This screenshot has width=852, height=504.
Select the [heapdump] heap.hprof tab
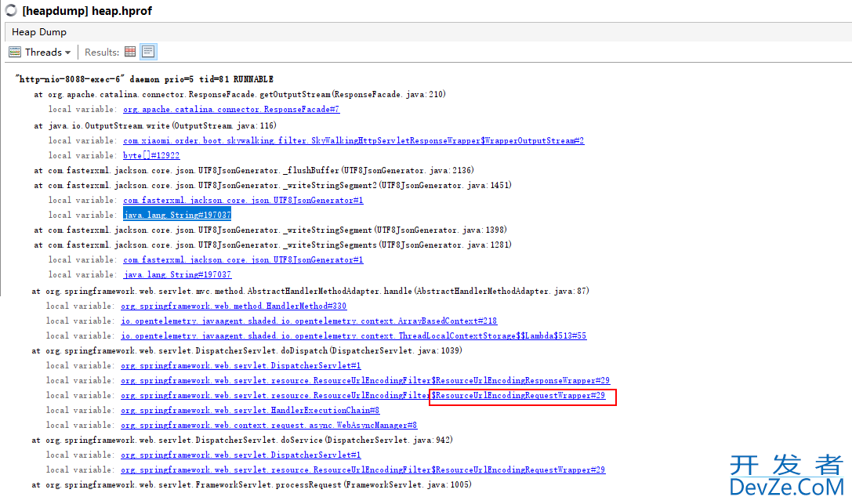click(87, 11)
